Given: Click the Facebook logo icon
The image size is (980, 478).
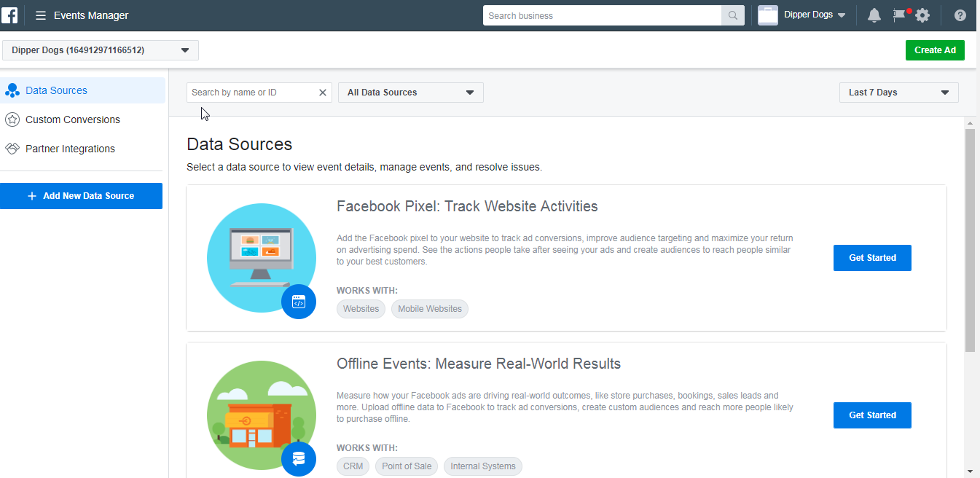Looking at the screenshot, I should coord(9,15).
